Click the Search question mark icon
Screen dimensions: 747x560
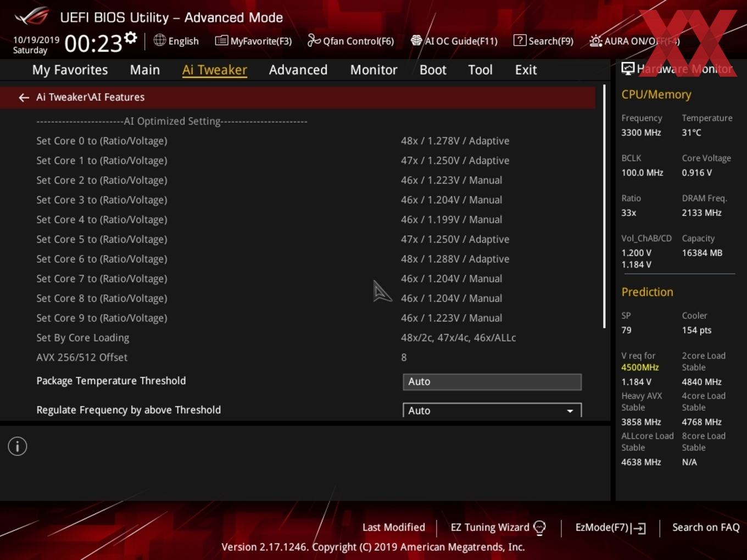pos(520,40)
